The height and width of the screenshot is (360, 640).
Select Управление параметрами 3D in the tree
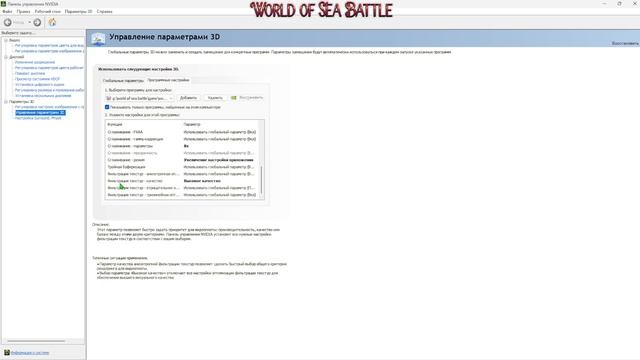[x=40, y=113]
